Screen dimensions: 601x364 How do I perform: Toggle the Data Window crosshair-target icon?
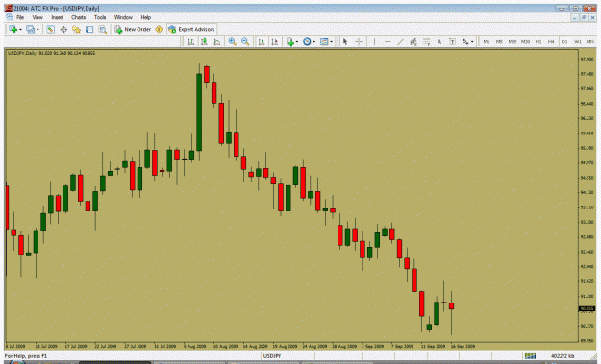tap(63, 29)
